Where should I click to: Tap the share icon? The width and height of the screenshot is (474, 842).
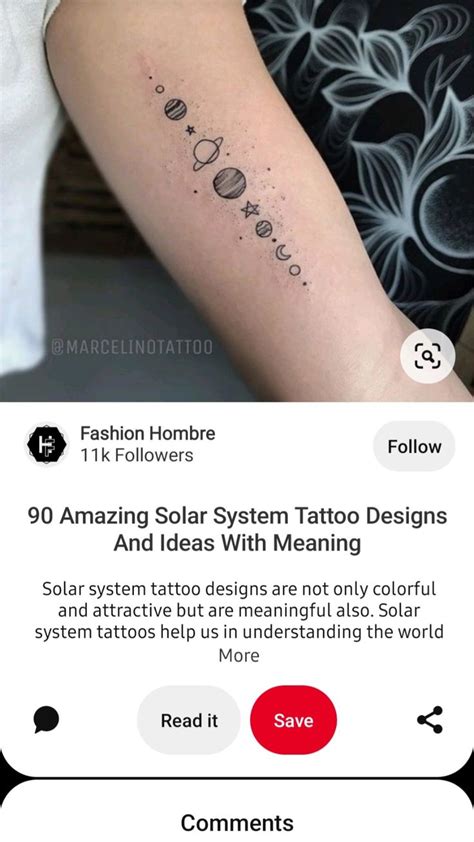point(430,720)
